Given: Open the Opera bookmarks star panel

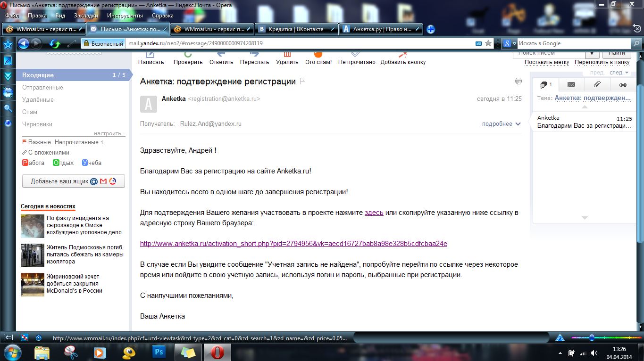Looking at the screenshot, I should (8, 44).
